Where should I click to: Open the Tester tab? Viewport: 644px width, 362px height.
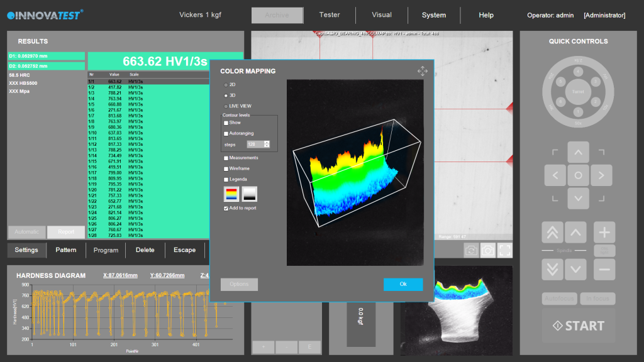pyautogui.click(x=330, y=15)
